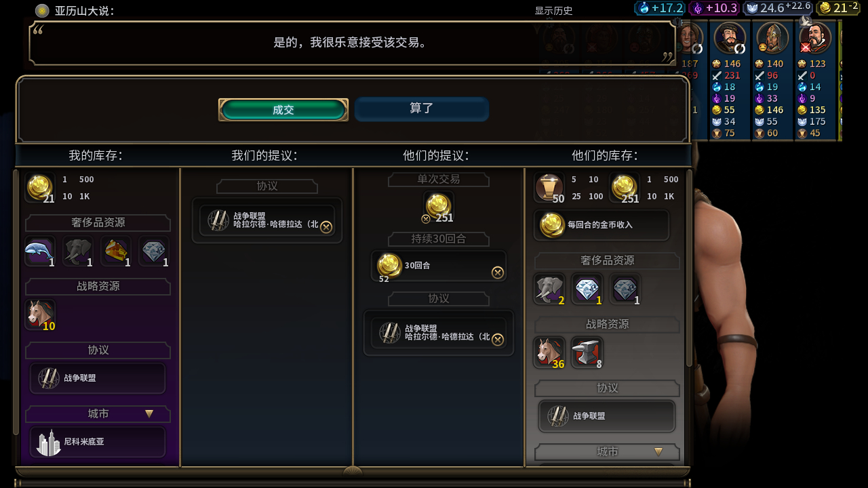Click the 251 gold one-time payment icon

coord(438,206)
